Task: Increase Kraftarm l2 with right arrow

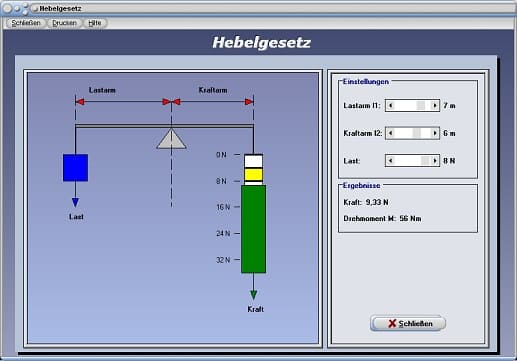Action: [x=434, y=133]
